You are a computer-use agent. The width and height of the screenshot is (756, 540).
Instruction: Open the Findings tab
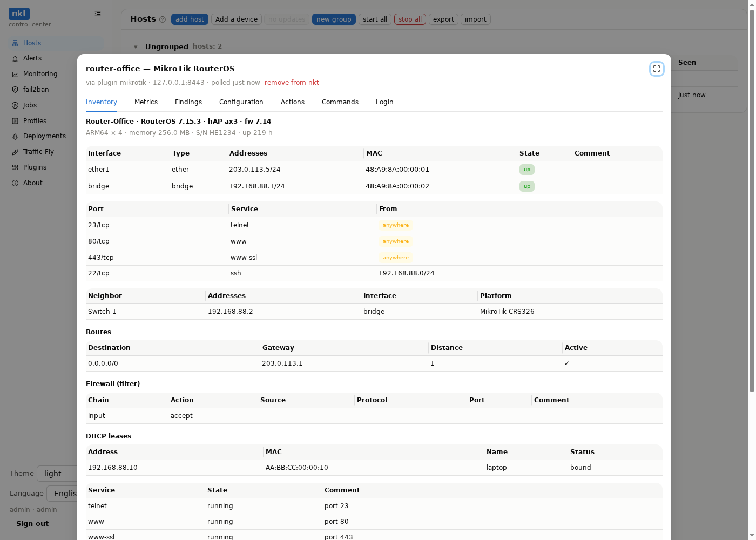188,102
